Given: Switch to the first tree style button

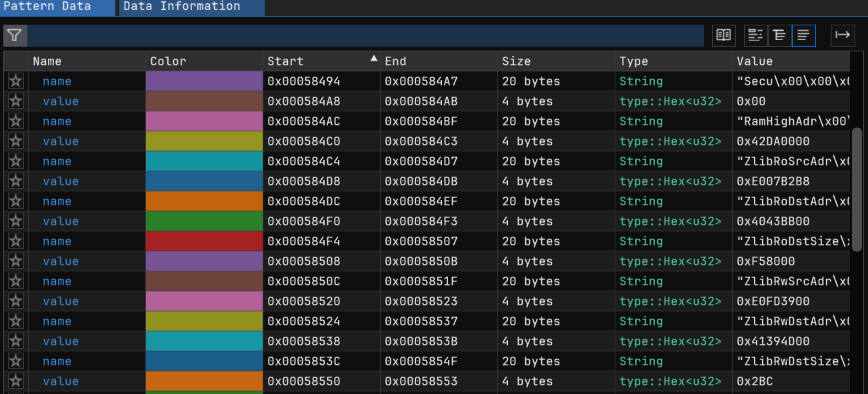Looking at the screenshot, I should coord(755,35).
